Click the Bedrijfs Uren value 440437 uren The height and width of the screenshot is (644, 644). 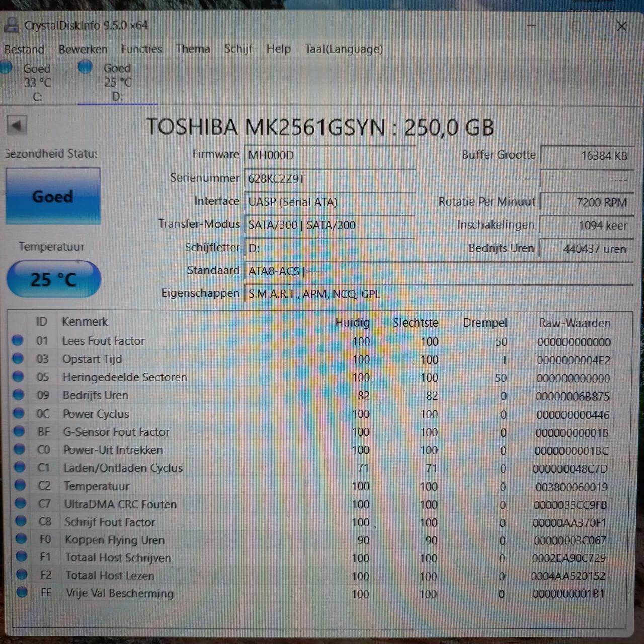[x=586, y=249]
